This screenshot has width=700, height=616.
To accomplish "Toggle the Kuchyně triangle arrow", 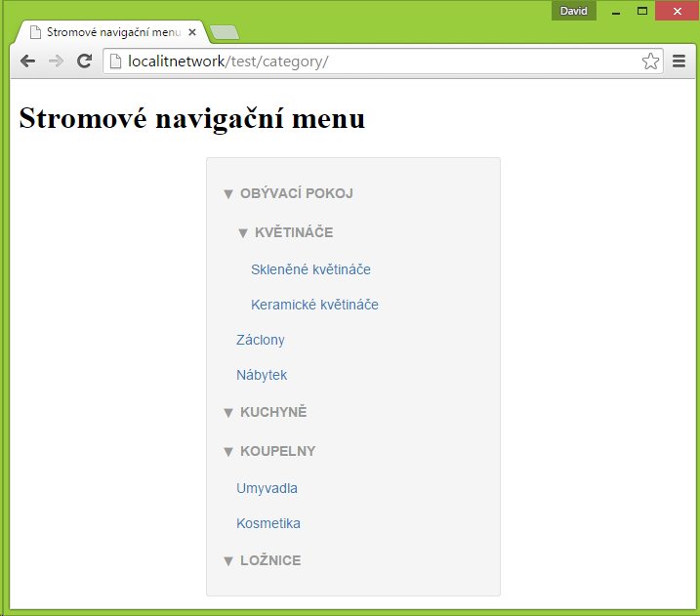I will 228,413.
